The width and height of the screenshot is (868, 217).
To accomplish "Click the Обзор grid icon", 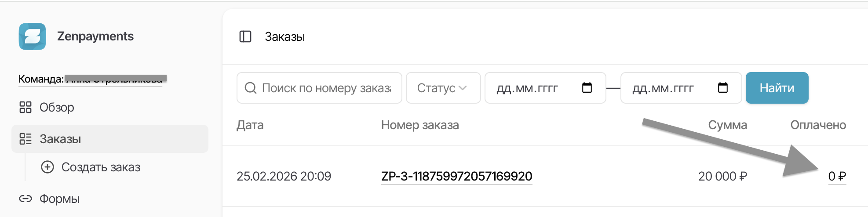I will pos(26,107).
